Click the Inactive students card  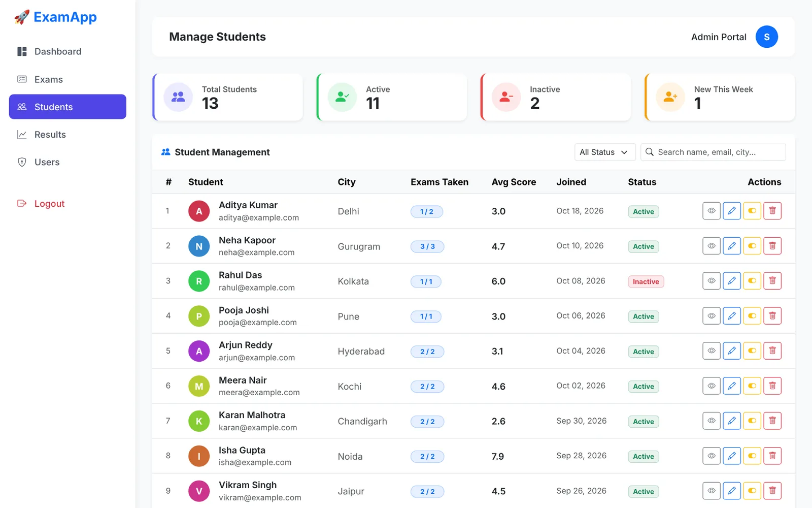click(x=556, y=97)
